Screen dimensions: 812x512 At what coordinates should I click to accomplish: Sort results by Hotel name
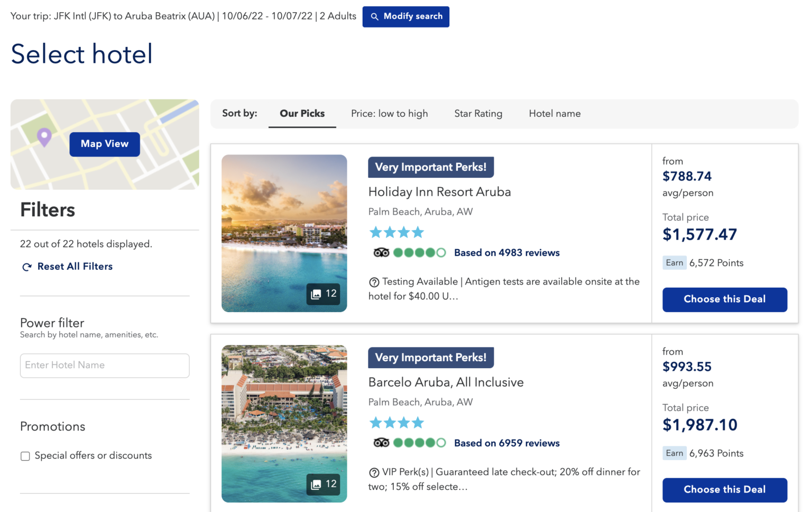tap(555, 113)
